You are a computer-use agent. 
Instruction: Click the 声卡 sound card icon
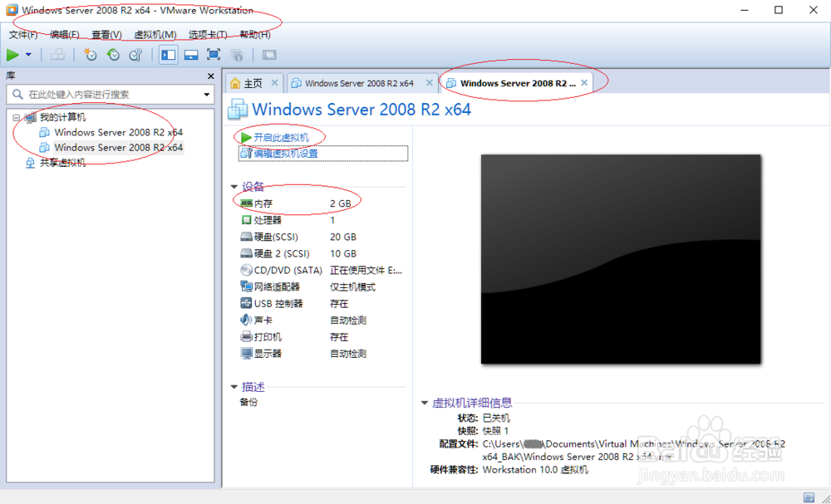246,321
